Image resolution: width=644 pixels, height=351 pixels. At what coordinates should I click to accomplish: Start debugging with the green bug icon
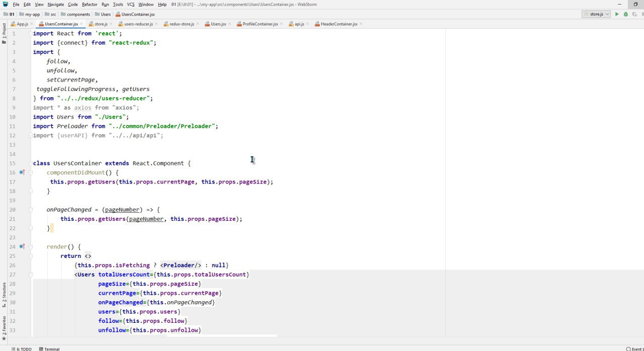tap(626, 14)
